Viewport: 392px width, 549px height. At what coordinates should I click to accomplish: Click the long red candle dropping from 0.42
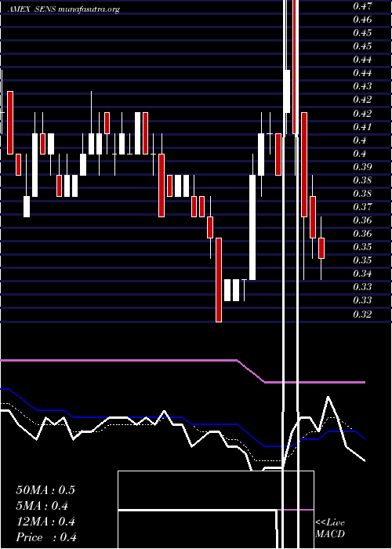(304, 165)
